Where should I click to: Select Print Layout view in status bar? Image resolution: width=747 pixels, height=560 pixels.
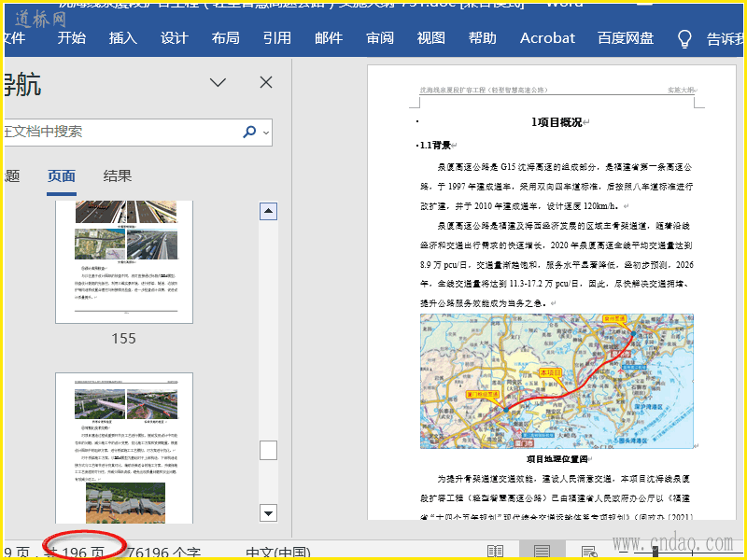coord(542,552)
